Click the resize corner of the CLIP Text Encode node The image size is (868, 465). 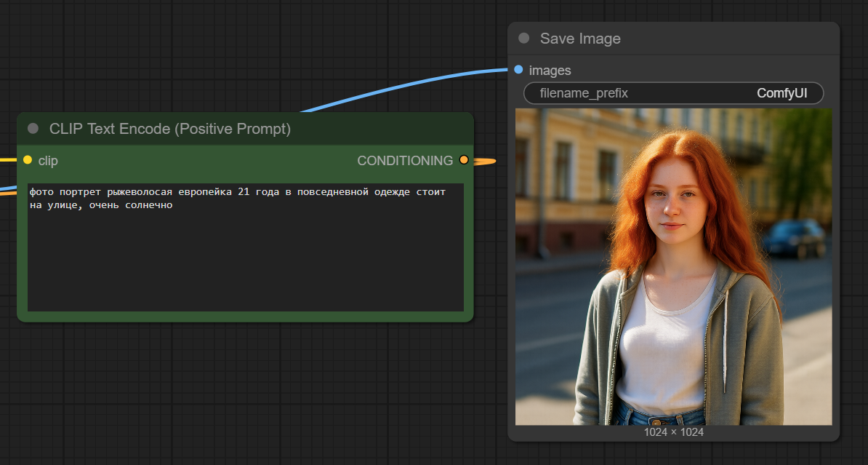(x=470, y=317)
